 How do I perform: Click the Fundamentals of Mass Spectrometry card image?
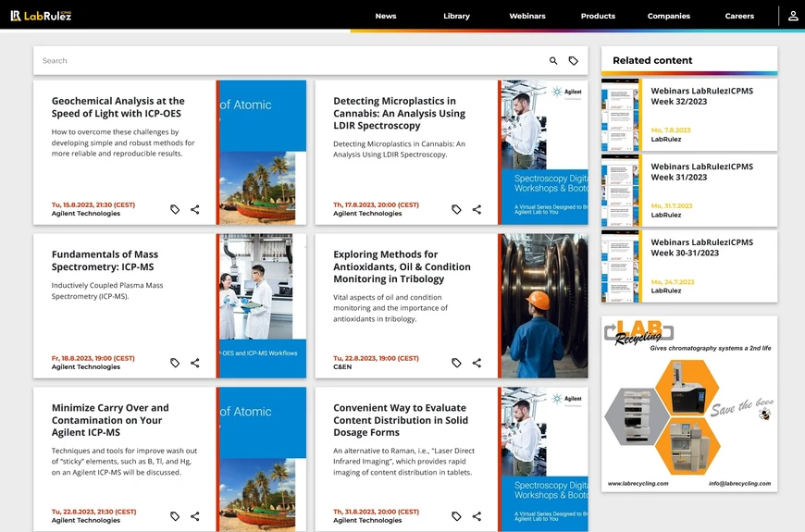[x=263, y=305]
